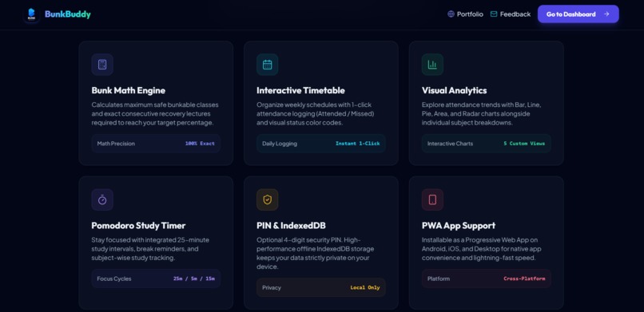Image resolution: width=644 pixels, height=312 pixels.
Task: Open the Feedback link
Action: [515, 14]
